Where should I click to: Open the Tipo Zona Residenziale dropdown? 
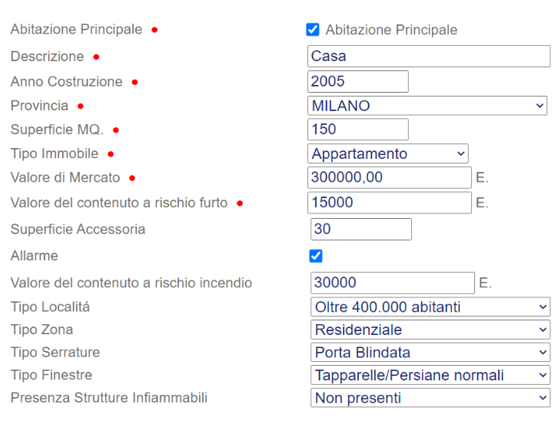pyautogui.click(x=430, y=330)
